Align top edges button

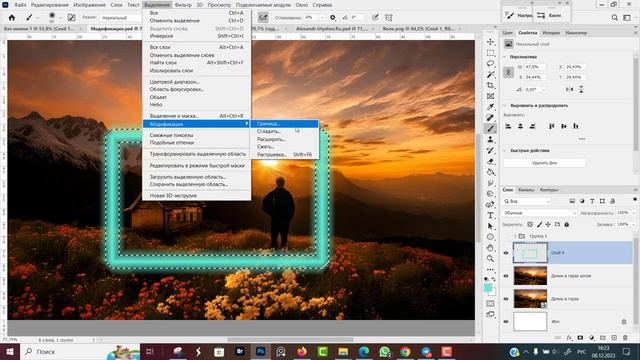coord(552,127)
